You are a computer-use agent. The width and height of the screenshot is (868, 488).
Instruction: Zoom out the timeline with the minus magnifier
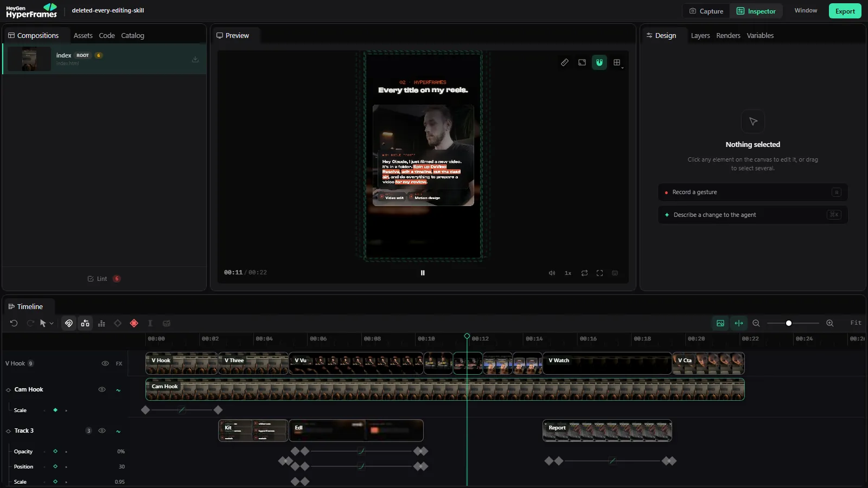tap(756, 323)
